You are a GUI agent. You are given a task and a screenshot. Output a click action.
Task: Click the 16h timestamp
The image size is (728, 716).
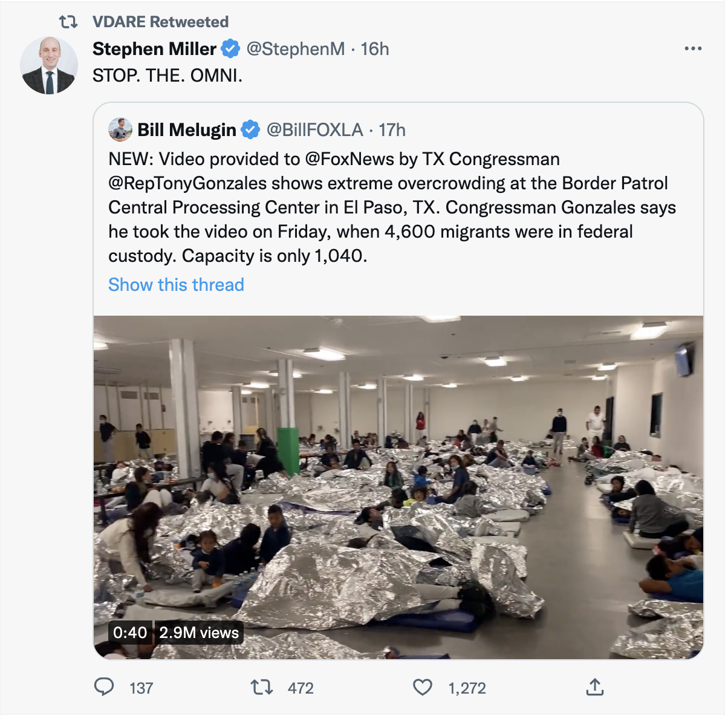(x=375, y=49)
